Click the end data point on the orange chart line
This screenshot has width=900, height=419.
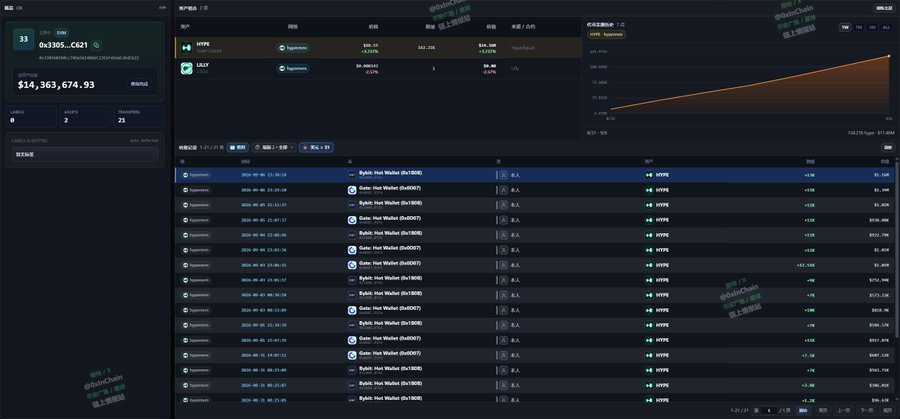click(889, 56)
